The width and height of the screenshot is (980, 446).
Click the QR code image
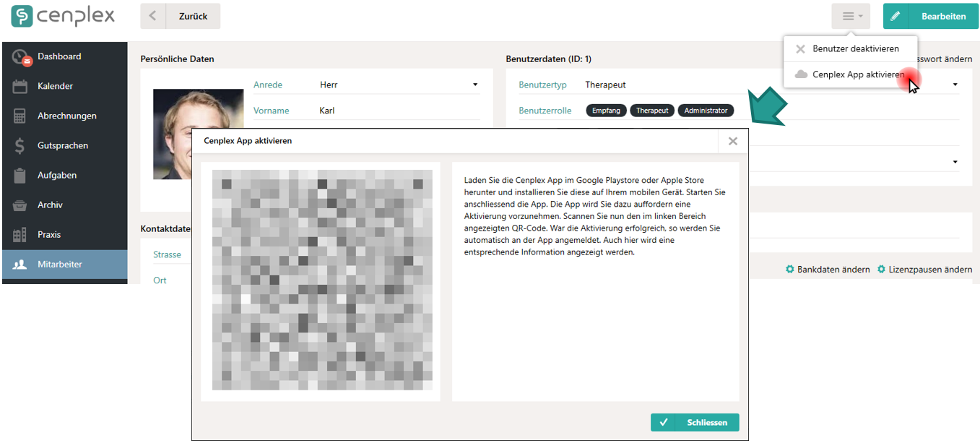pyautogui.click(x=322, y=280)
